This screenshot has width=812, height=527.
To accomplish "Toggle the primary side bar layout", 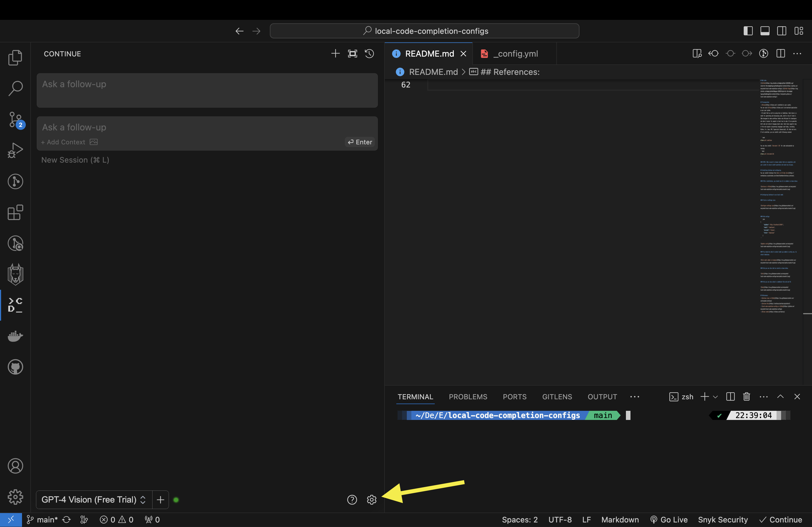I will pos(748,31).
